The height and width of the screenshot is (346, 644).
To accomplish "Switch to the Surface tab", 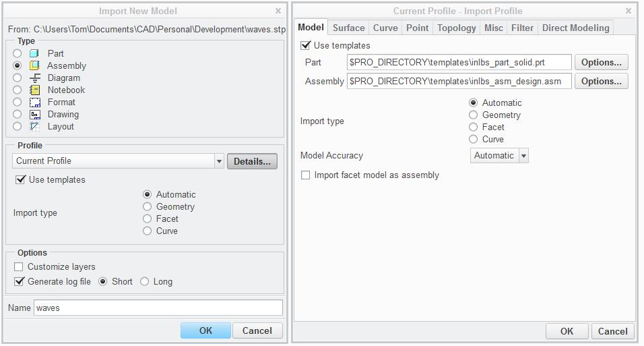I will click(x=349, y=28).
